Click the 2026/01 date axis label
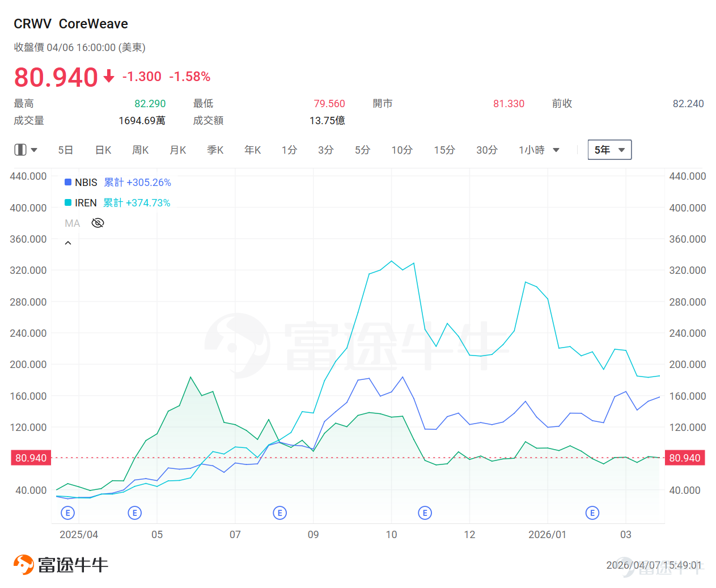716x588 pixels. (547, 535)
